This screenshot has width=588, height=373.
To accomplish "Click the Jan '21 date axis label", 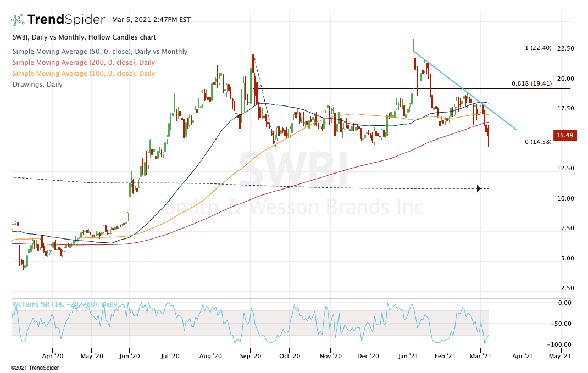I will tap(408, 356).
